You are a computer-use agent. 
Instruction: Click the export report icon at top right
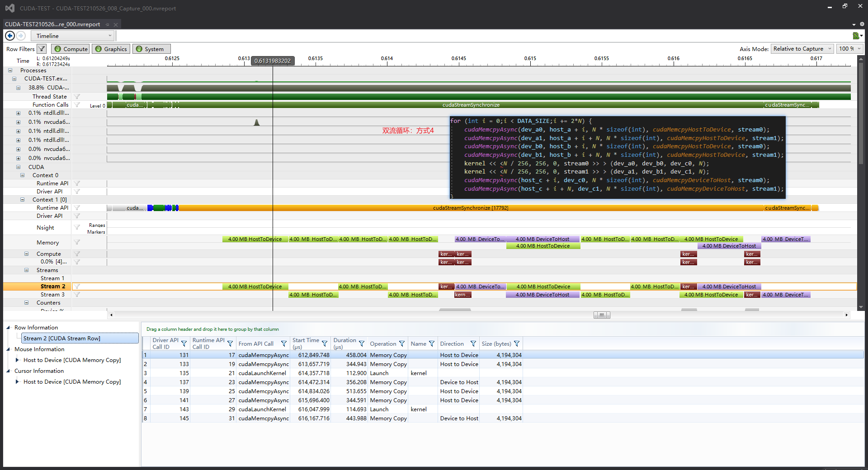[x=856, y=36]
